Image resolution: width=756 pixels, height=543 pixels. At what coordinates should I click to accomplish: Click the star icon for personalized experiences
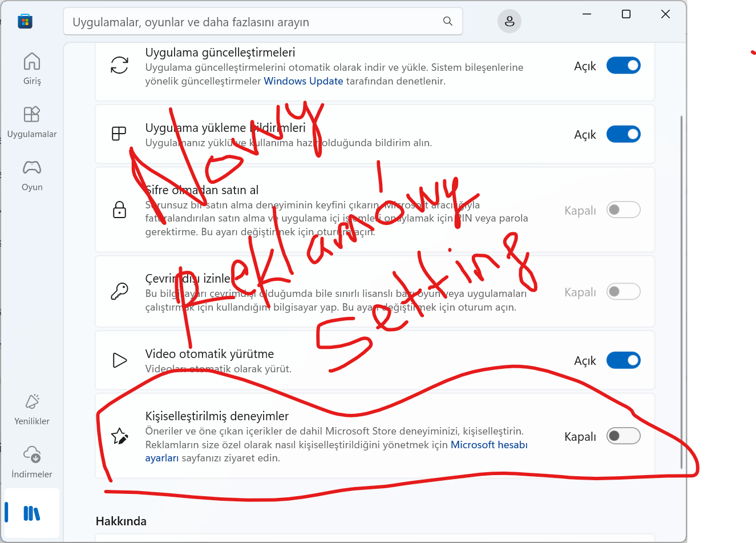coord(119,436)
